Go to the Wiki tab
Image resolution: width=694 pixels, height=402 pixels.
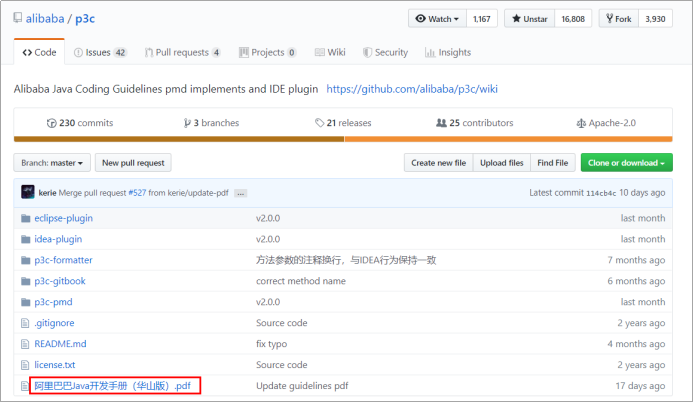click(x=330, y=52)
